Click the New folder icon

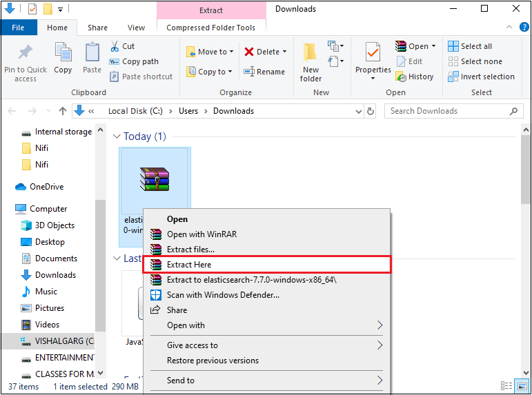click(310, 52)
